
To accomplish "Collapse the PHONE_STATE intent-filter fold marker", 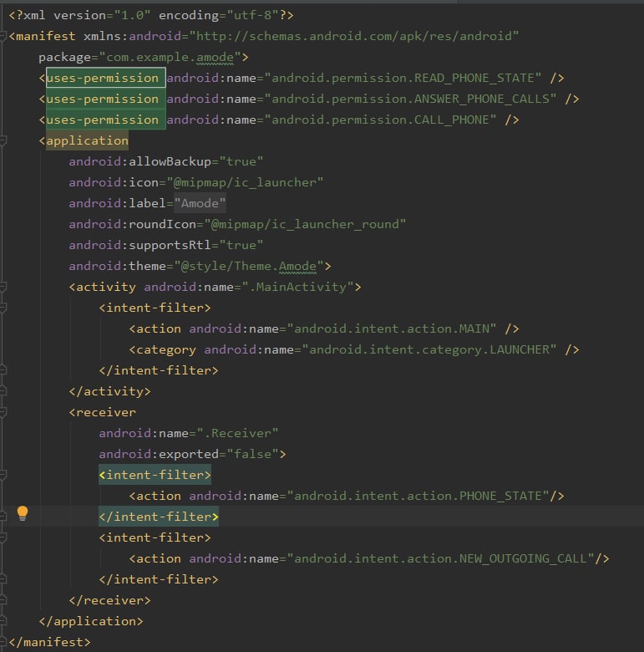I will 3,476.
